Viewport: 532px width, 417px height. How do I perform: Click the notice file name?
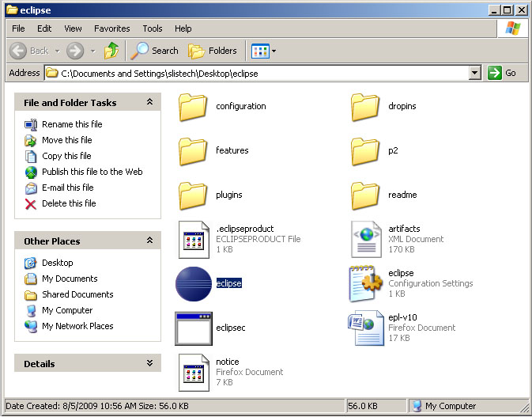(x=228, y=362)
